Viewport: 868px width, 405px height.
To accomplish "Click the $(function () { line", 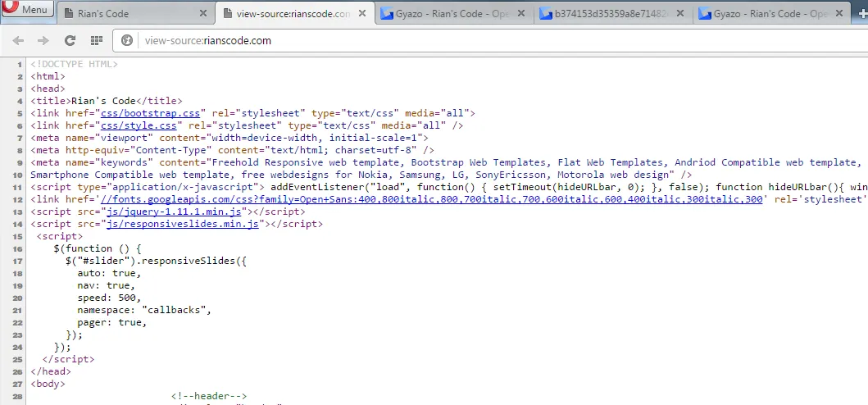I will [x=98, y=248].
